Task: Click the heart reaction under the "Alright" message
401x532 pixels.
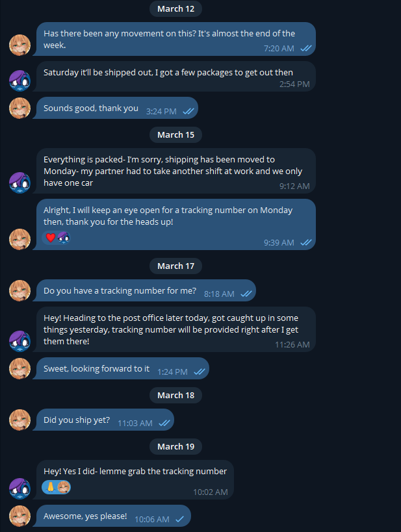Action: 51,238
